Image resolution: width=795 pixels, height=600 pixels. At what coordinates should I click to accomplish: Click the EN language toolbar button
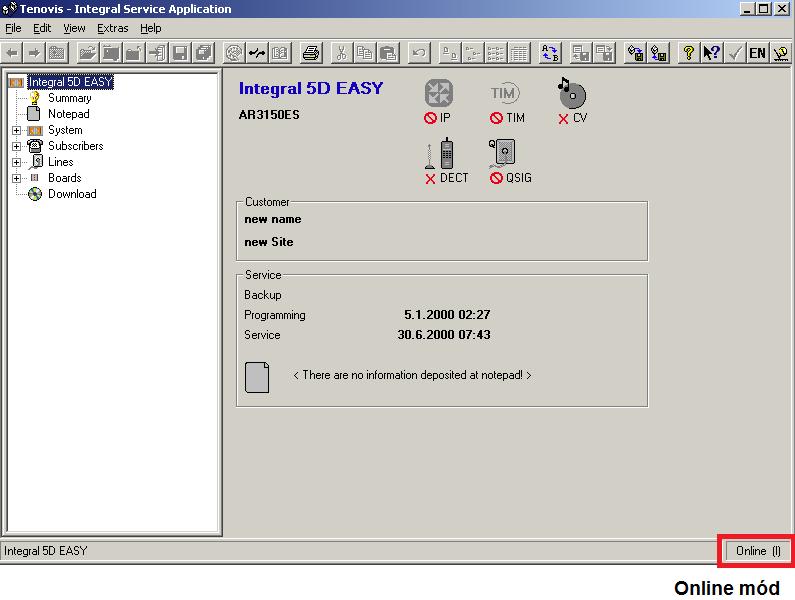(757, 53)
